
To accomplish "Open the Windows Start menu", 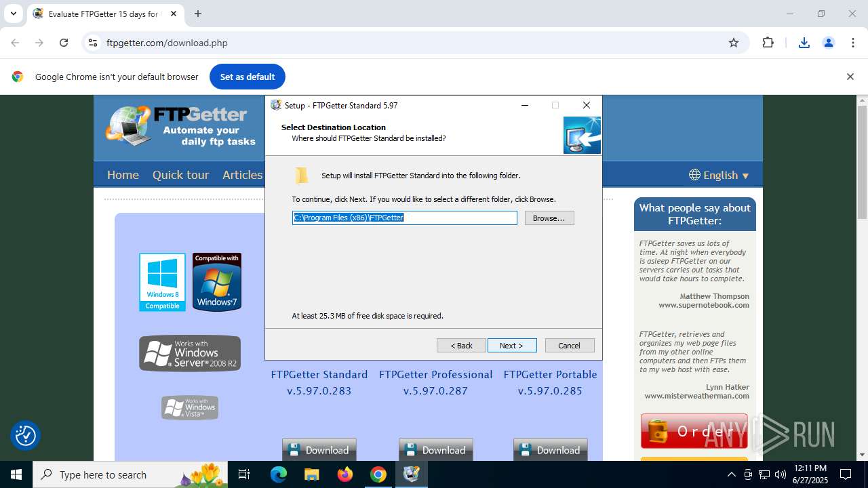I will pos(16,474).
